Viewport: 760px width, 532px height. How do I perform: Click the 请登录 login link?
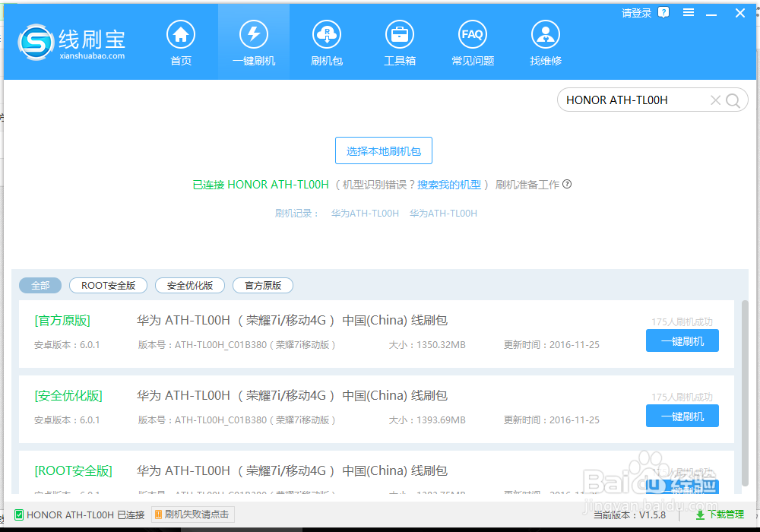[x=636, y=13]
